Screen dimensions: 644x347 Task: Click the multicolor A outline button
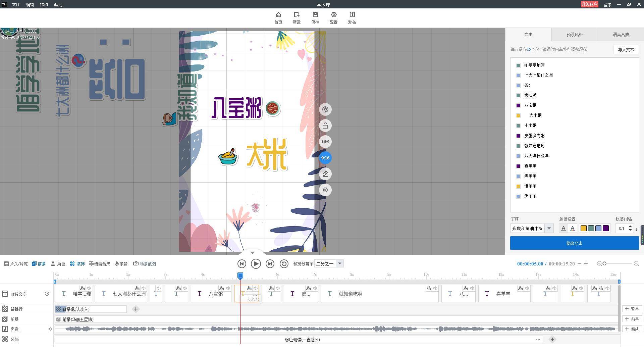tap(573, 228)
